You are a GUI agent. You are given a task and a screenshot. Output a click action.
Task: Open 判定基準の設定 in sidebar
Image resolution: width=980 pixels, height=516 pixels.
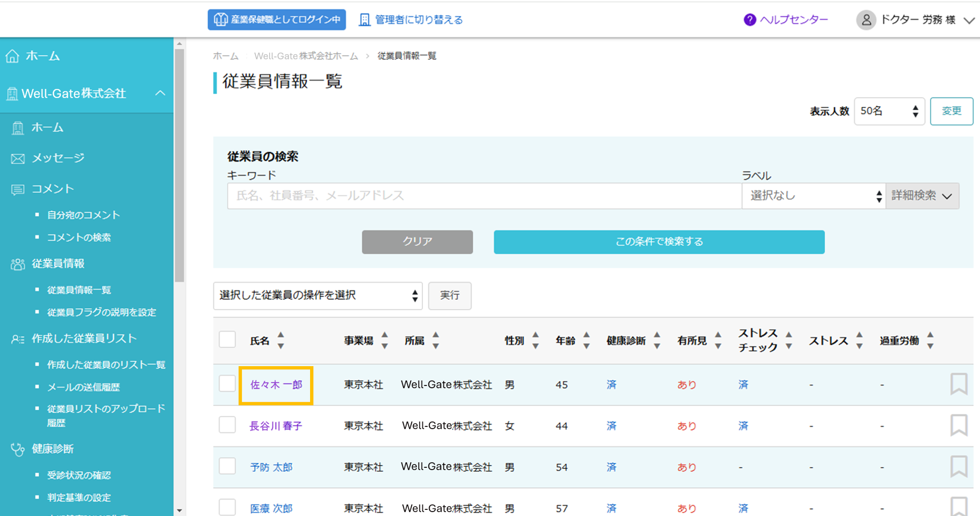[x=79, y=498]
